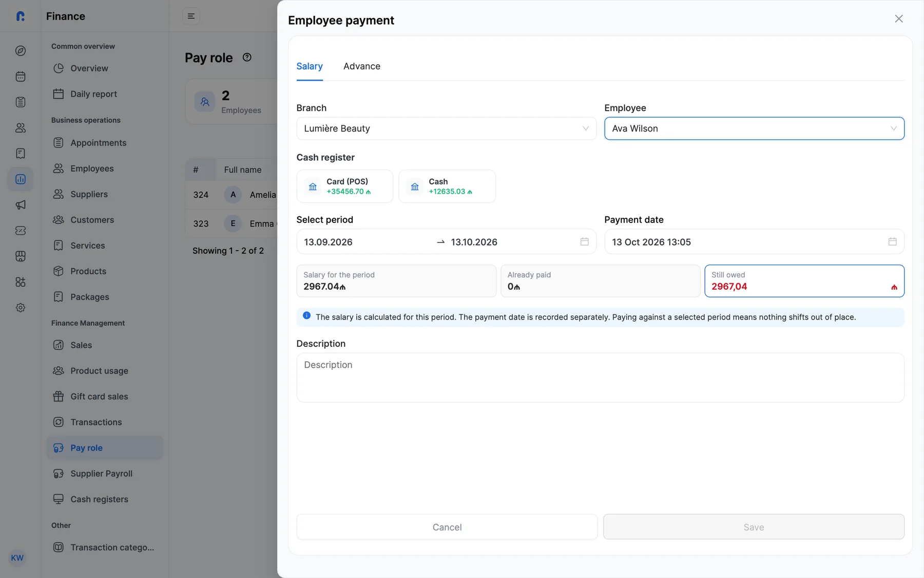Open Daily report in sidebar
The height and width of the screenshot is (578, 924).
click(x=105, y=94)
